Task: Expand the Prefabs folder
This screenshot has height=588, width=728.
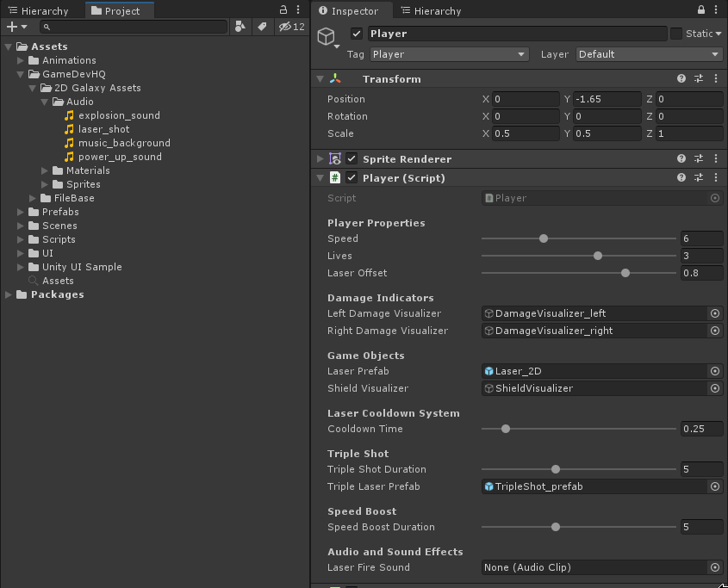Action: pyautogui.click(x=21, y=212)
